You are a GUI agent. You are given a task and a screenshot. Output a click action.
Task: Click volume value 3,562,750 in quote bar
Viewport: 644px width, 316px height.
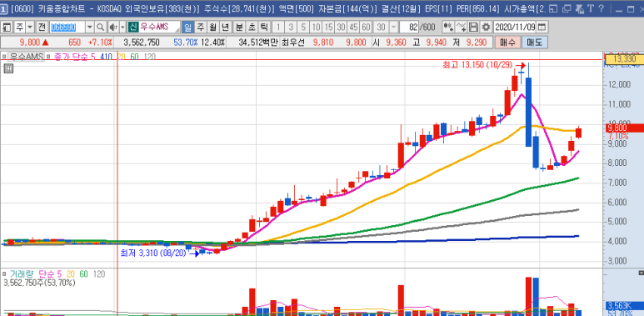pos(142,43)
